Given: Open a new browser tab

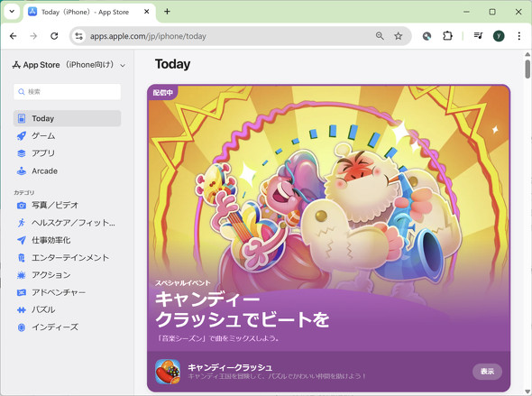Looking at the screenshot, I should pyautogui.click(x=168, y=12).
